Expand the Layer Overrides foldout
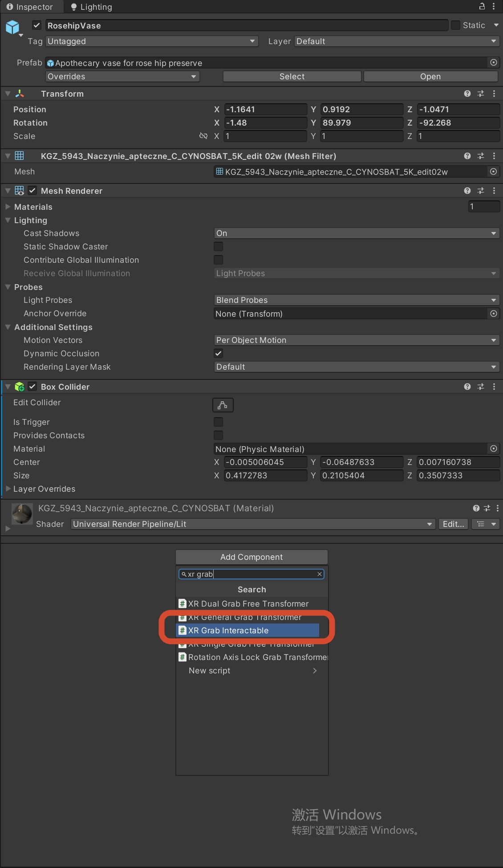The image size is (503, 868). (8, 489)
